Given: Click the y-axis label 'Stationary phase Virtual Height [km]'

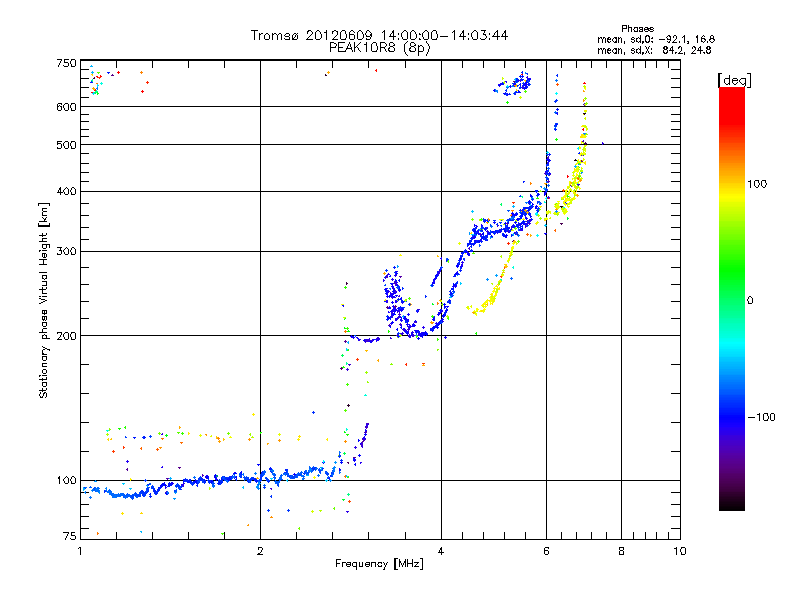Looking at the screenshot, I should tap(44, 300).
